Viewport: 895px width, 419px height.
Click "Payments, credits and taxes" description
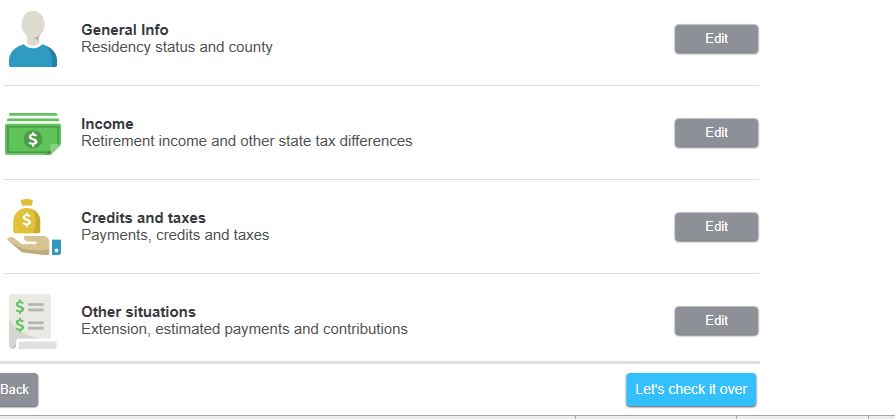tap(175, 235)
